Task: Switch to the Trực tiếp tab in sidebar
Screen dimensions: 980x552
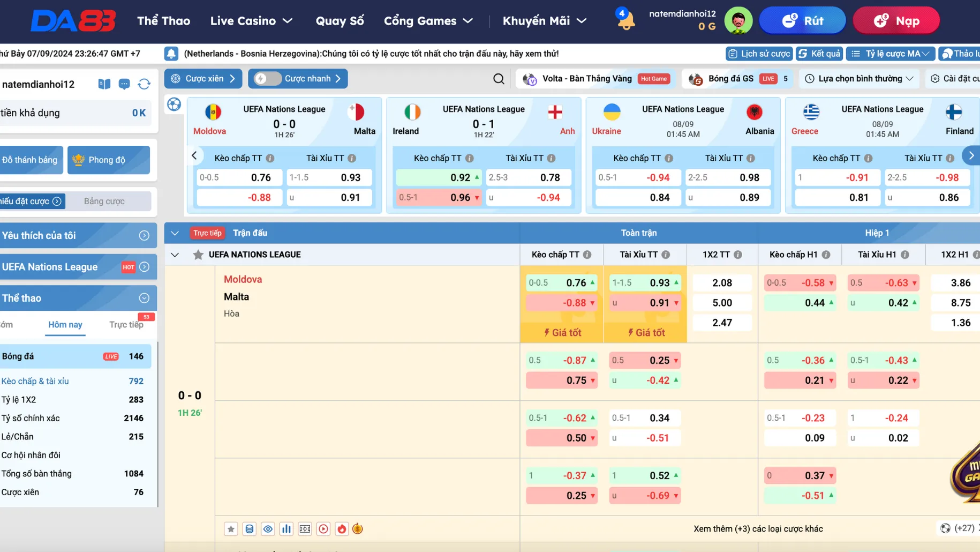Action: pos(126,325)
